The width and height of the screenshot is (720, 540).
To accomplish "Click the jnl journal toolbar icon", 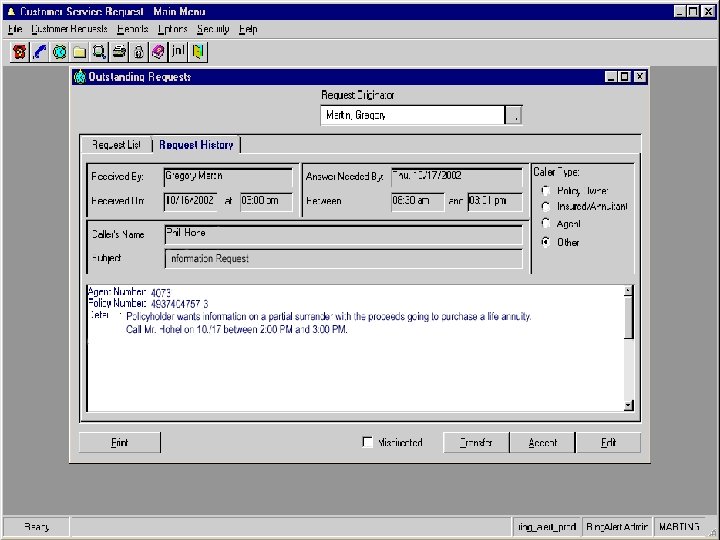I will point(178,52).
